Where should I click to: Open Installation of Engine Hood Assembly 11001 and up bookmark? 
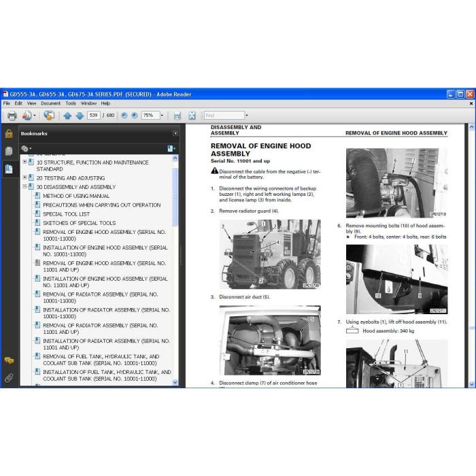tap(105, 282)
